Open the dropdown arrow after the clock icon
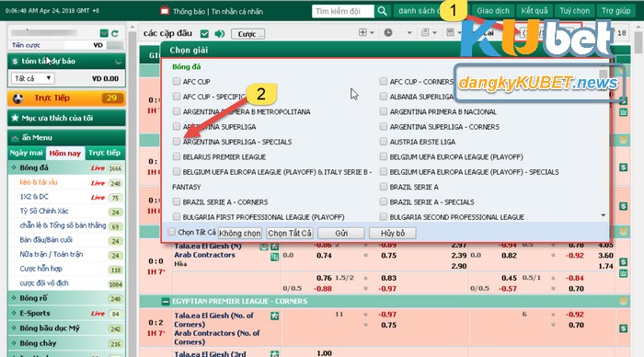The image size is (644, 357). coord(409,32)
